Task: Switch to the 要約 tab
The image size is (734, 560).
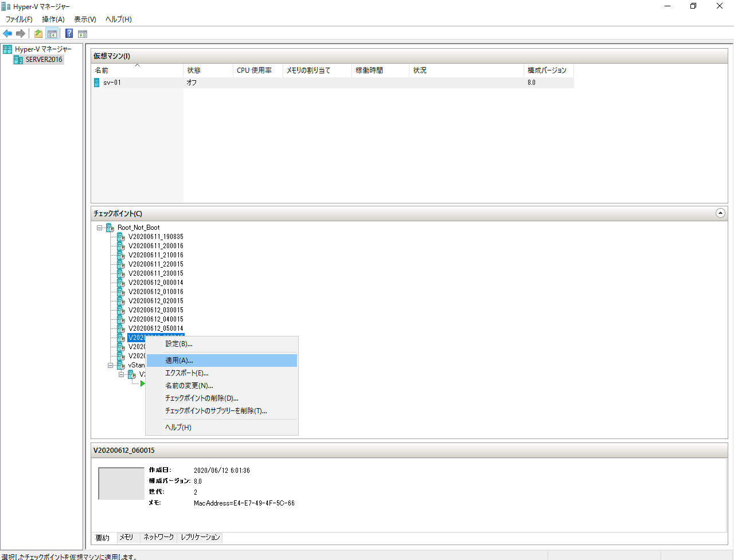Action: point(103,538)
